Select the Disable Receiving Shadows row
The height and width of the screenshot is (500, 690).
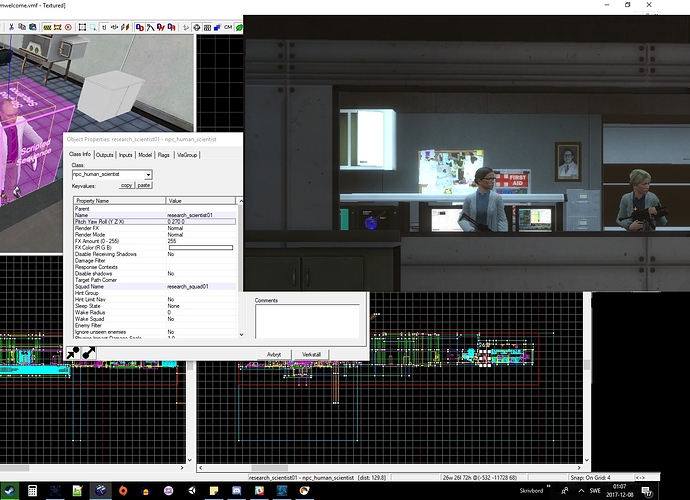click(x=155, y=254)
